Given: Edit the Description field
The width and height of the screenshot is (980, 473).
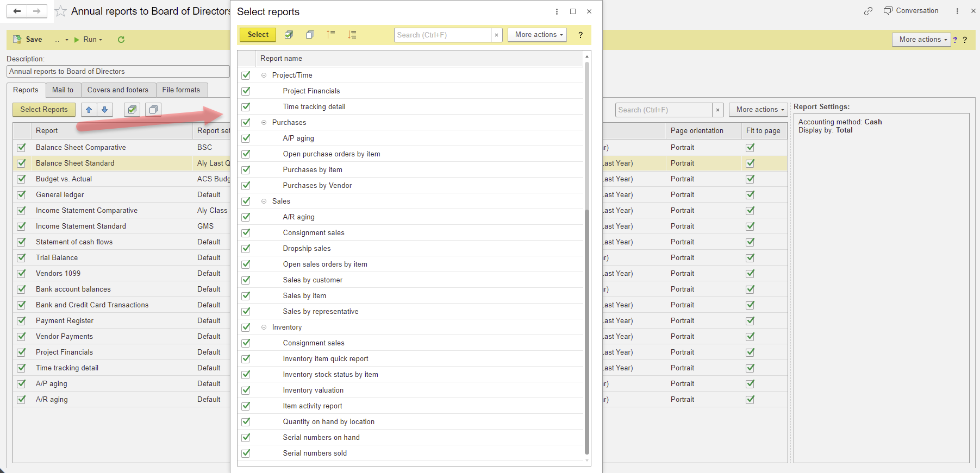Looking at the screenshot, I should pyautogui.click(x=118, y=72).
